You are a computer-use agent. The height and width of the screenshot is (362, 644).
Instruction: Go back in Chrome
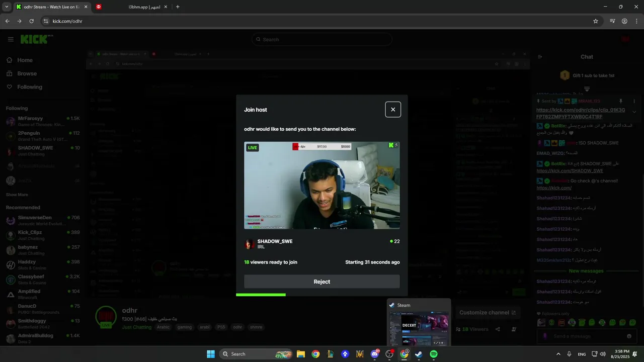[x=7, y=21]
